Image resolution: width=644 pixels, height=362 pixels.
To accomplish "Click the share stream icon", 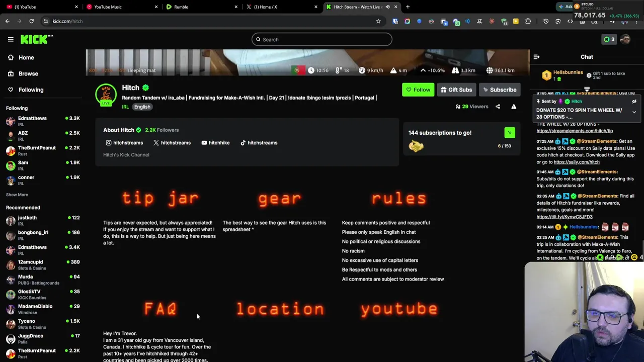I will click(x=498, y=107).
